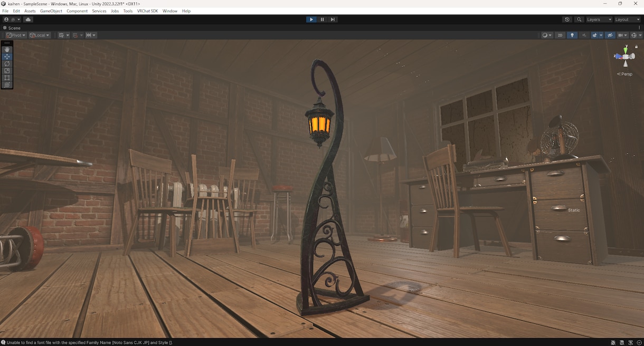Open the Layers dropdown
The width and height of the screenshot is (644, 346).
[599, 20]
